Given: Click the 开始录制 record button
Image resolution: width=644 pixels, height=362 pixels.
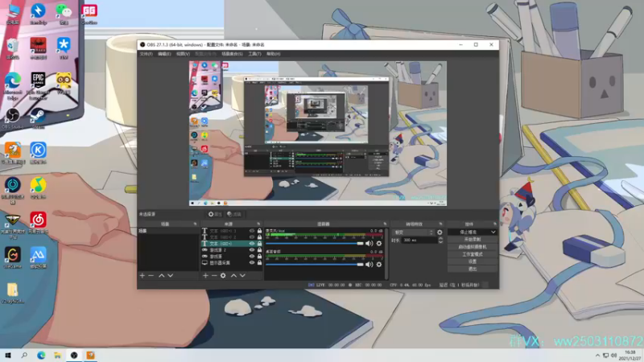Looking at the screenshot, I should tap(473, 239).
